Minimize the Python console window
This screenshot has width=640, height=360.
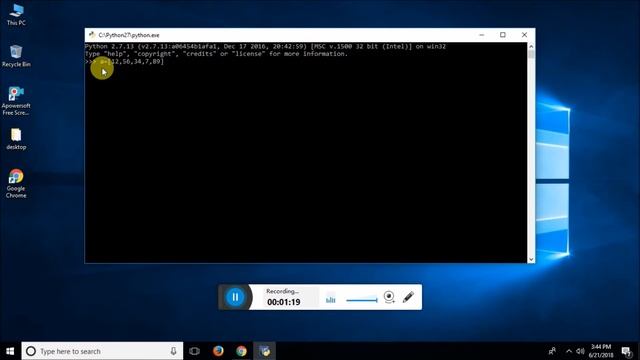point(482,35)
